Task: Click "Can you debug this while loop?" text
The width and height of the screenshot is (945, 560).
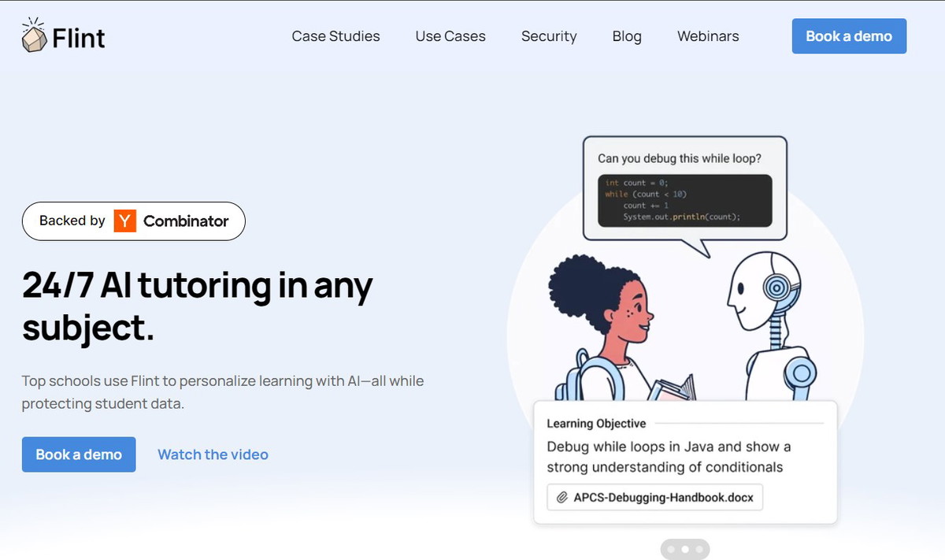Action: [x=680, y=158]
